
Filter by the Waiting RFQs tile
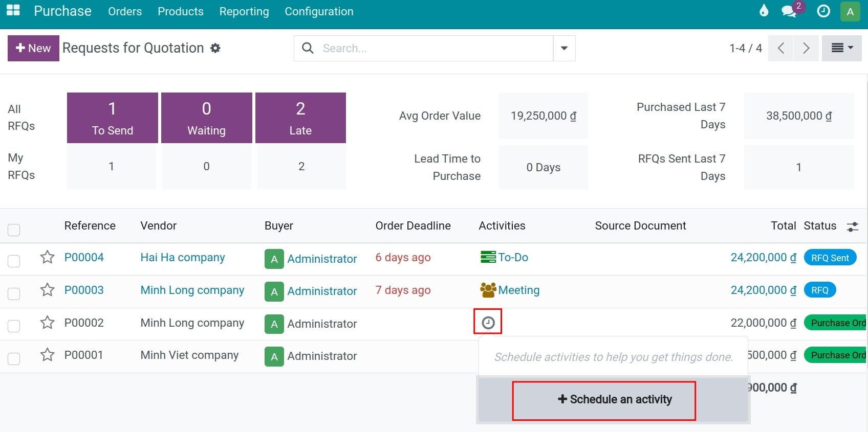pyautogui.click(x=207, y=118)
